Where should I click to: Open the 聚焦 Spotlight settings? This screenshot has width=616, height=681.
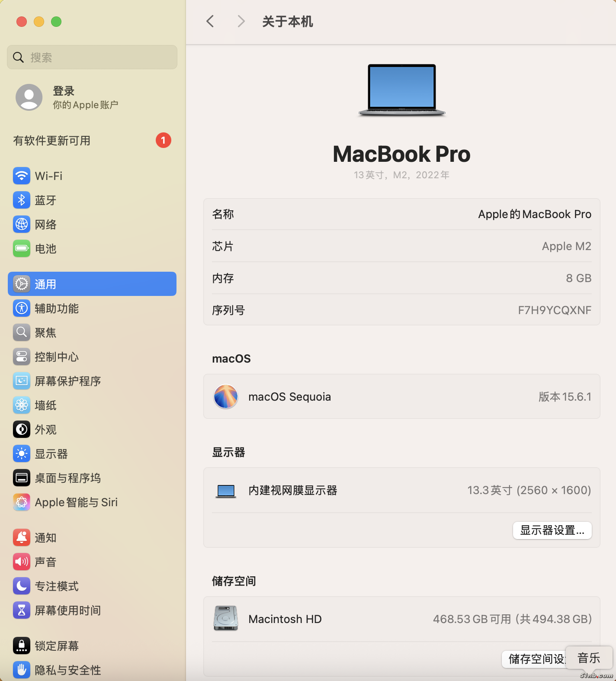92,332
